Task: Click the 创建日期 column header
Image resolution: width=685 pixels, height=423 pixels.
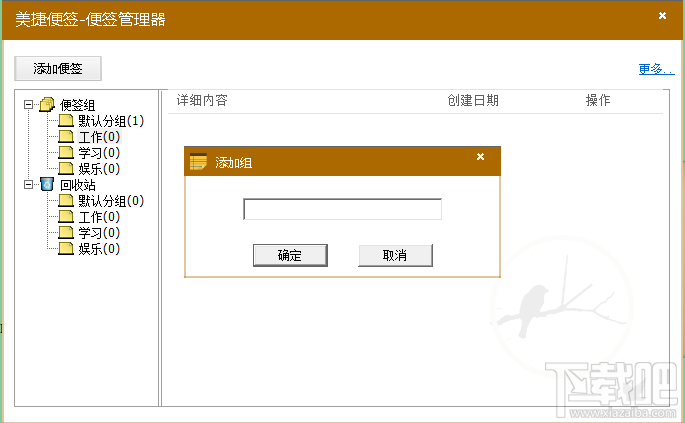Action: pos(473,101)
